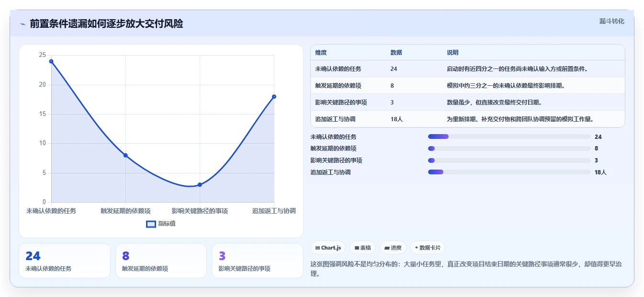Click the summary paragraph starting with 这张图强调风险
This screenshot has height=297, width=644.
tap(466, 269)
